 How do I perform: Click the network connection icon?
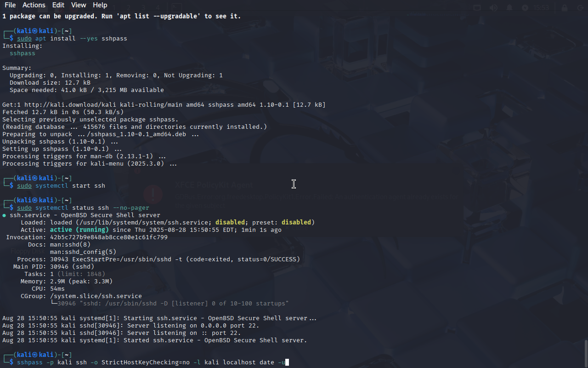[478, 8]
